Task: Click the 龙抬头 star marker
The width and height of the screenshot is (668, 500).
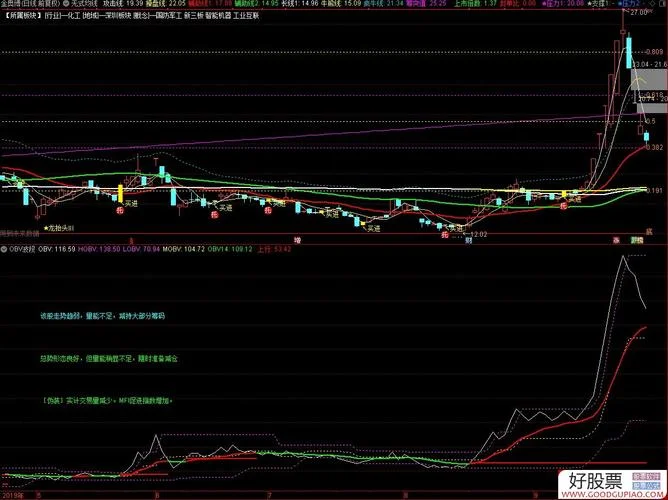Action: (x=59, y=228)
